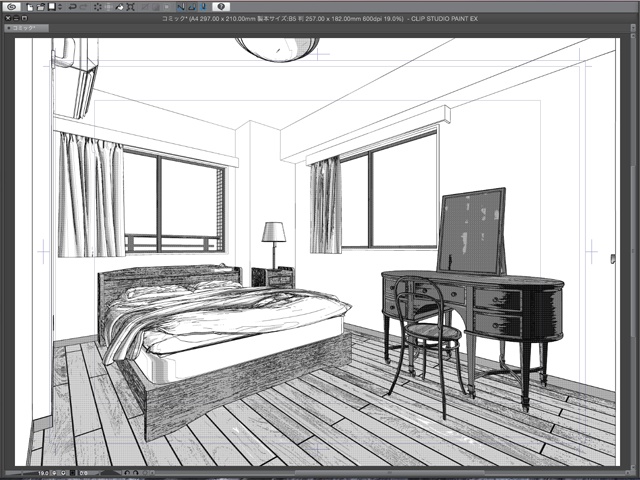Click the Zoom out icon in status bar
The image size is (640, 480).
(x=54, y=473)
